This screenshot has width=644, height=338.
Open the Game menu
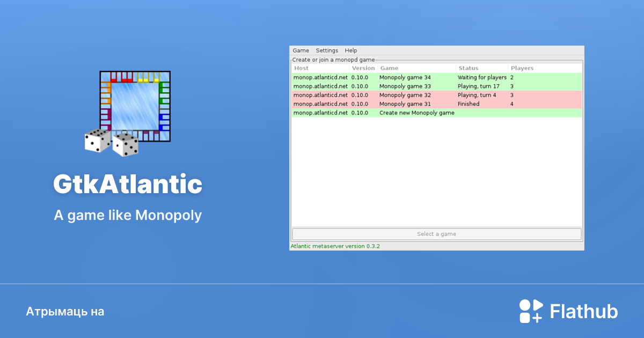point(301,50)
